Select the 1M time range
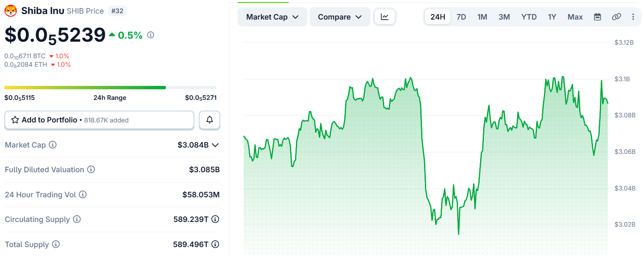644x256 pixels. pyautogui.click(x=482, y=17)
